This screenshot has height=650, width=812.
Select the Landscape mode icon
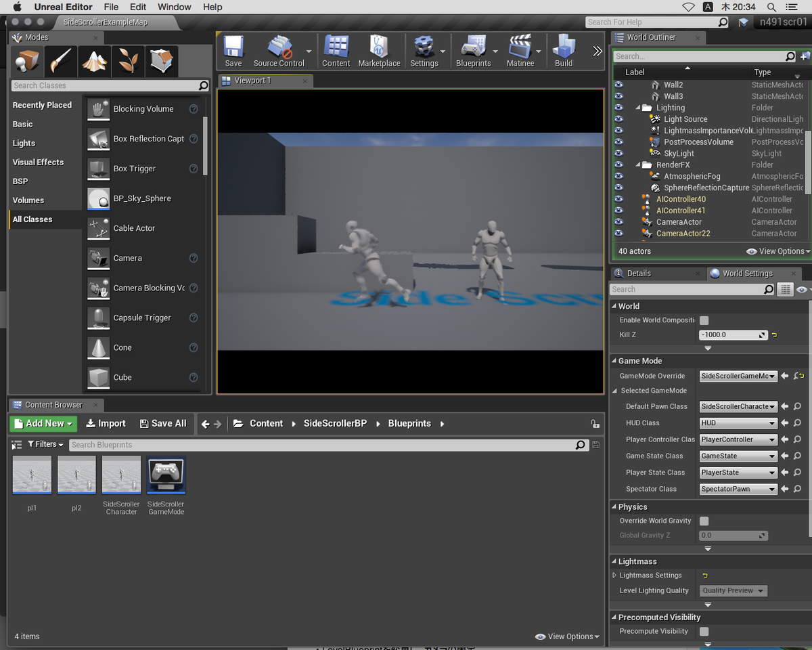click(94, 61)
